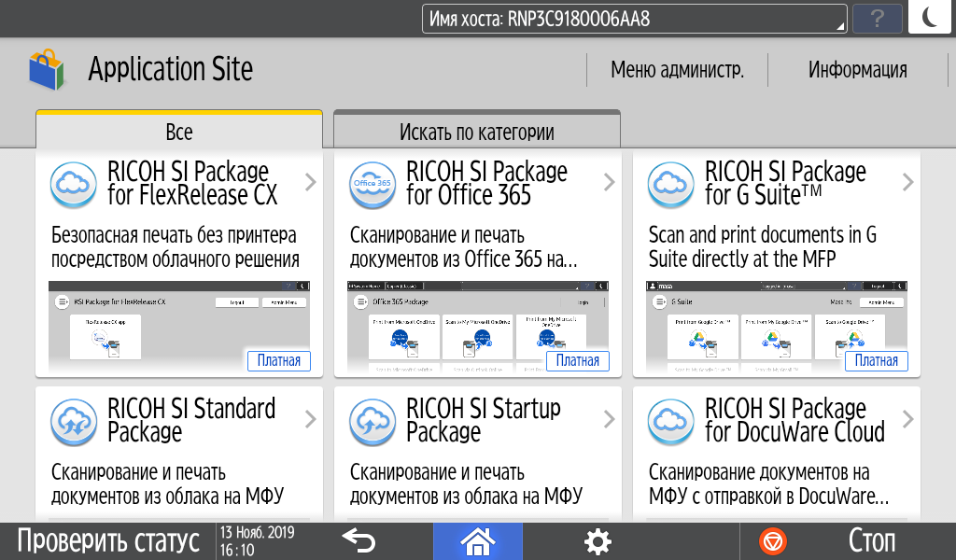Tap the DocuWare Cloud package cloud icon

click(x=670, y=422)
